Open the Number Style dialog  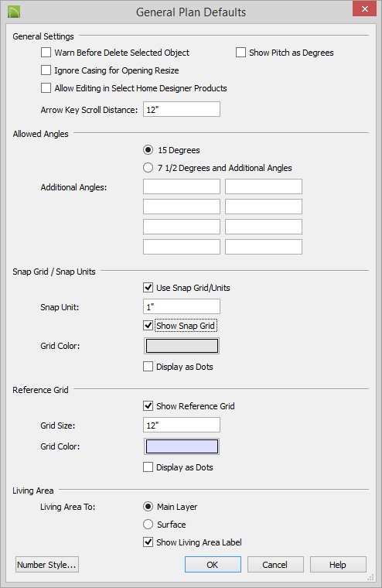(47, 564)
